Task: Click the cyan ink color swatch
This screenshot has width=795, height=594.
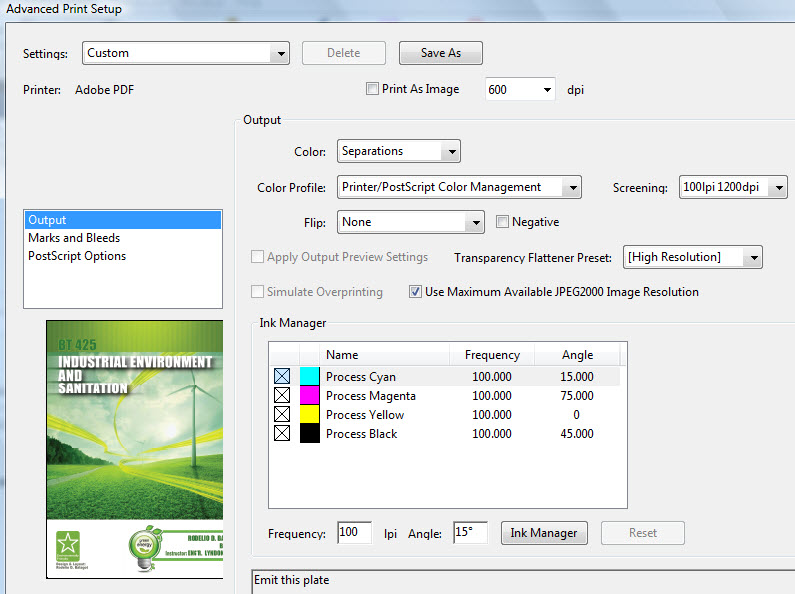Action: 310,376
